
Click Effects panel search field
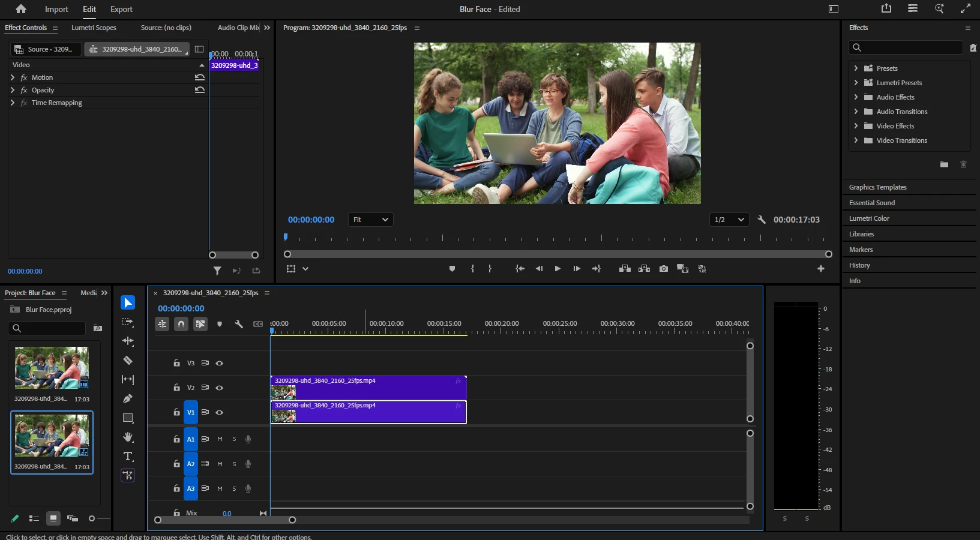[905, 47]
